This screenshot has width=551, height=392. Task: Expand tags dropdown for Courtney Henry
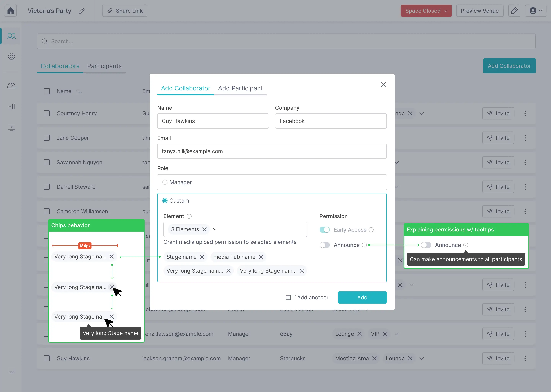[421, 114]
